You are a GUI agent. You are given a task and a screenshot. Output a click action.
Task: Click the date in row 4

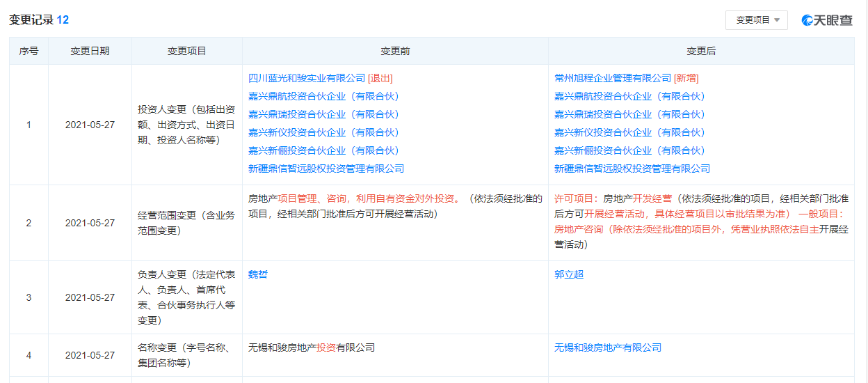[90, 355]
